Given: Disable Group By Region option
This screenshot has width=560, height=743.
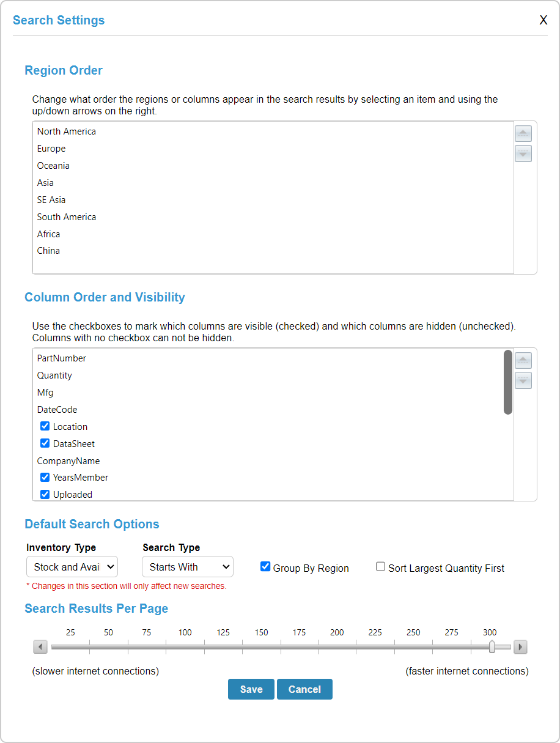Looking at the screenshot, I should 265,567.
